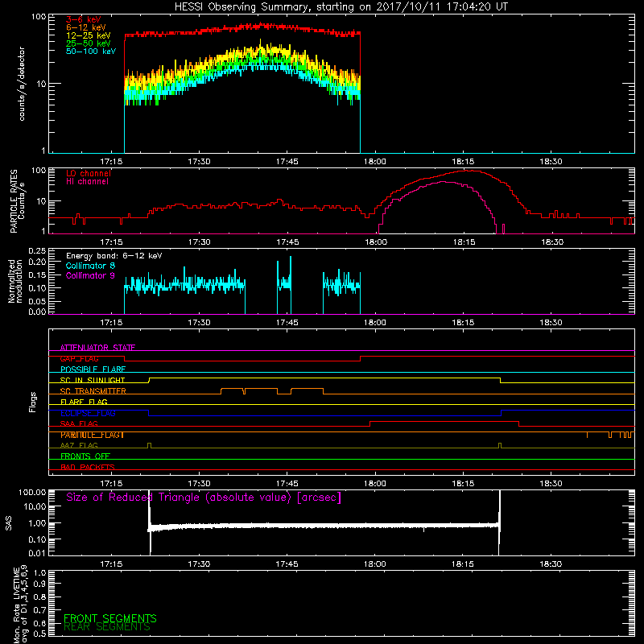Click the '100.00' tick on the SAS axis

(x=32, y=493)
